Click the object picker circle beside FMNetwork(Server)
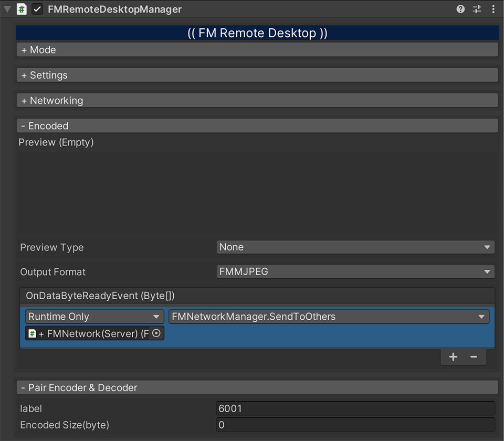The height and width of the screenshot is (441, 504). point(157,333)
